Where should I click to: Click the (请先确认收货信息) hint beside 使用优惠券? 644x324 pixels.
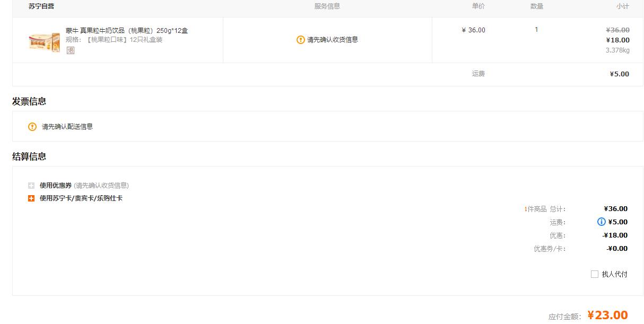pos(101,186)
